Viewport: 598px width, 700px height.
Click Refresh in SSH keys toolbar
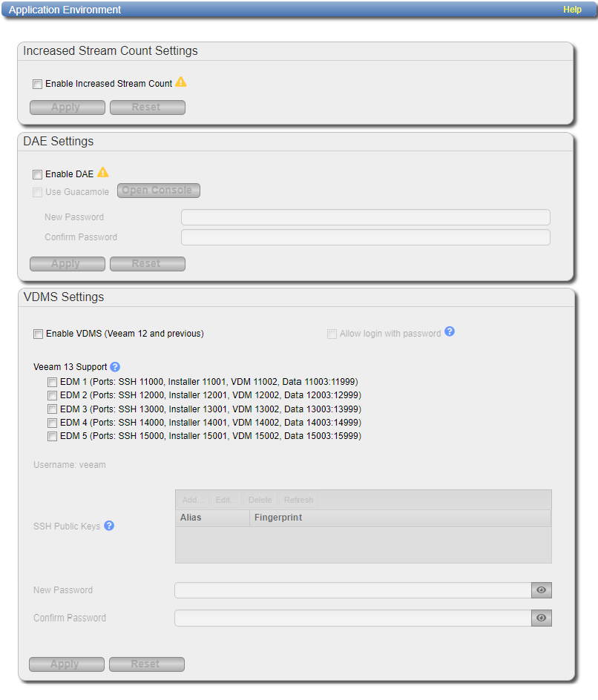(298, 500)
